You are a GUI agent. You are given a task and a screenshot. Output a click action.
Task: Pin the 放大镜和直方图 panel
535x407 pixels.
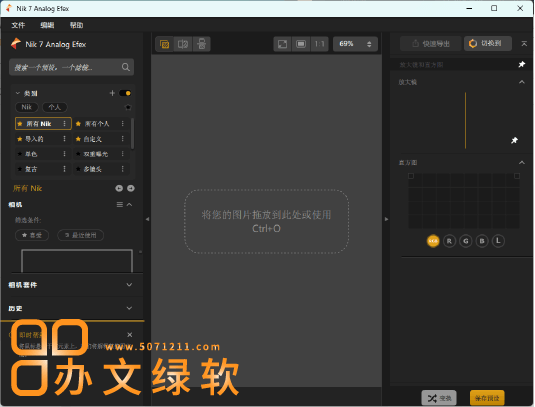[522, 64]
